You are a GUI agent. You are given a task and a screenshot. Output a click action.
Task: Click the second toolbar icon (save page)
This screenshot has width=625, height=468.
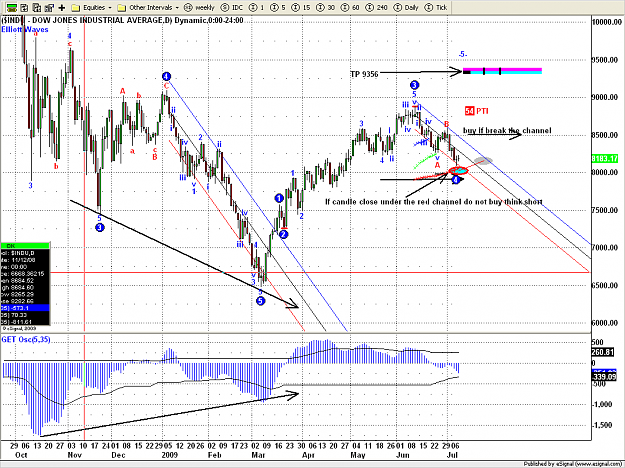click(x=24, y=8)
